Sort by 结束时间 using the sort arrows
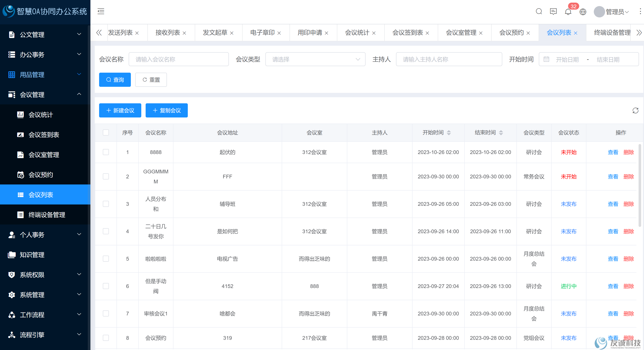 pos(501,133)
